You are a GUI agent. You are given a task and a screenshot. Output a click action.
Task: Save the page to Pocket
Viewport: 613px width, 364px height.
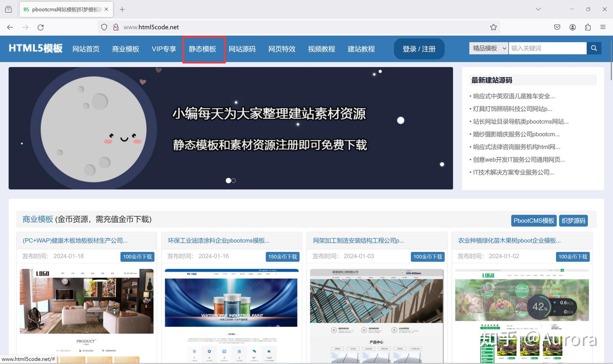tap(557, 27)
